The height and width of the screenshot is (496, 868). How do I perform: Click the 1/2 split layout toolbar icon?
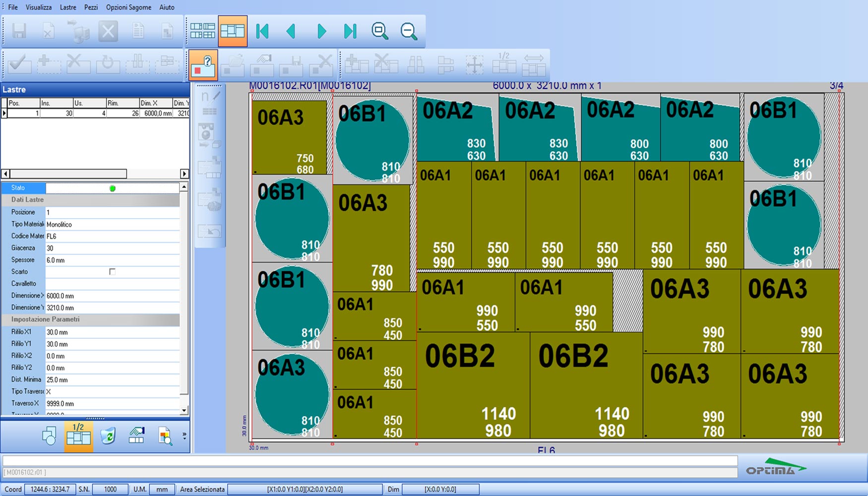click(x=504, y=64)
